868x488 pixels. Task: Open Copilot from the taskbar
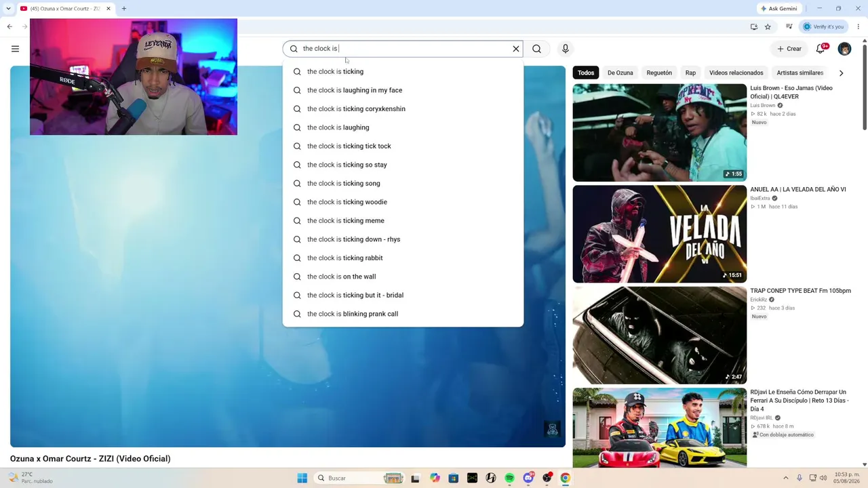coord(435,478)
